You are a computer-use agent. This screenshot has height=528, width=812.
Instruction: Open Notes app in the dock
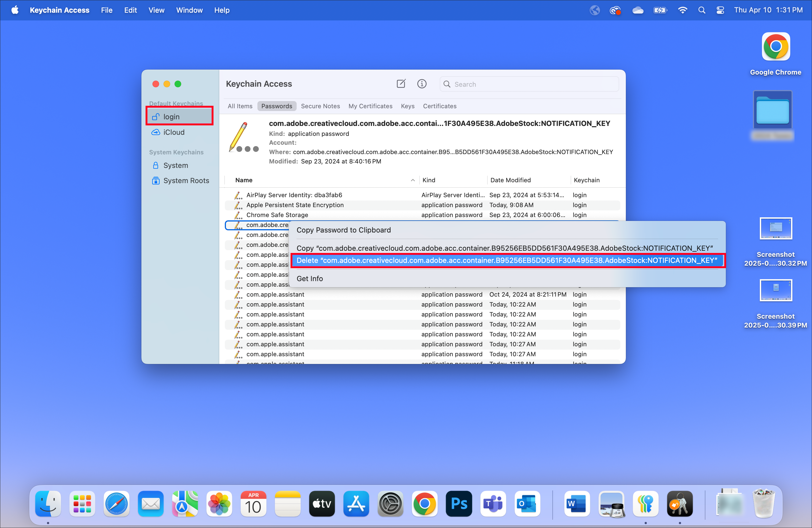coord(288,503)
